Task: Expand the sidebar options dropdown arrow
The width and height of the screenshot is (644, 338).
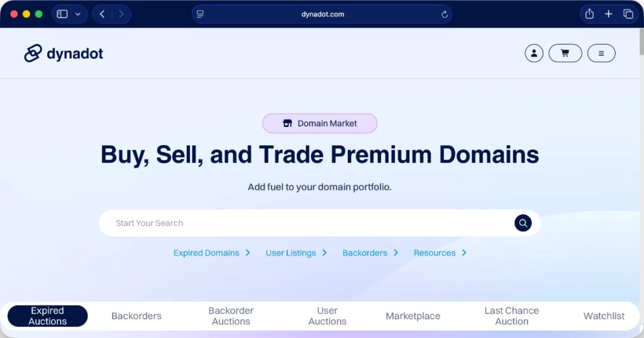Action: coord(77,14)
